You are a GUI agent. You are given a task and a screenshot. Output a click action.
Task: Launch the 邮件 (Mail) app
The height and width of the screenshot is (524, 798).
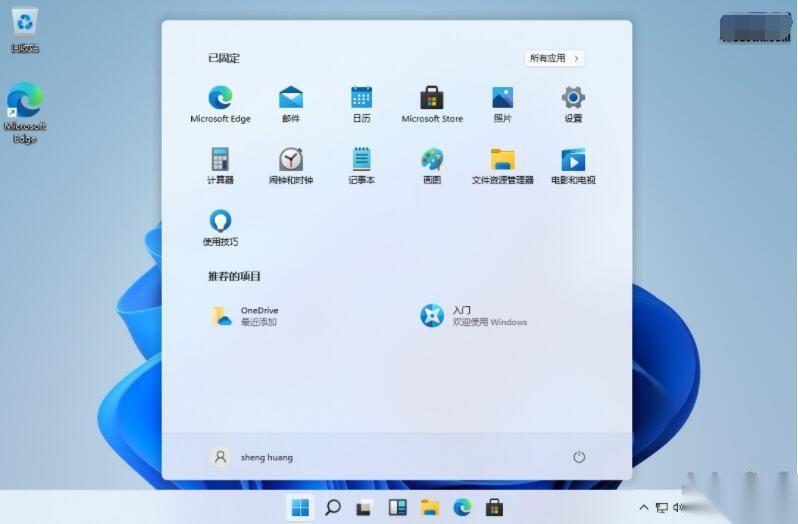[x=291, y=98]
